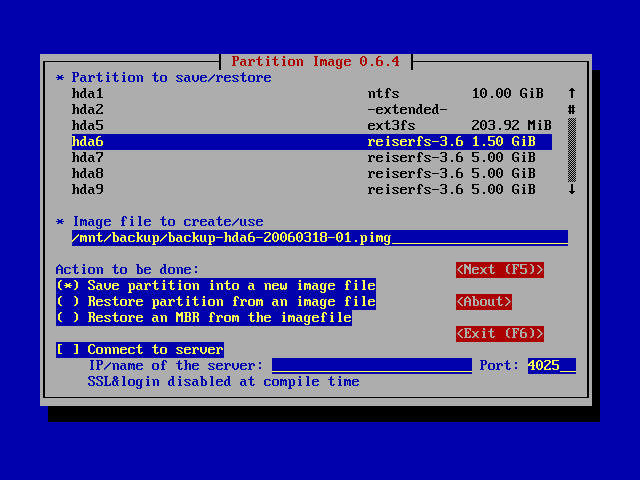The image size is (640, 480).
Task: Click the partition list scroll up arrow
Action: [x=572, y=93]
